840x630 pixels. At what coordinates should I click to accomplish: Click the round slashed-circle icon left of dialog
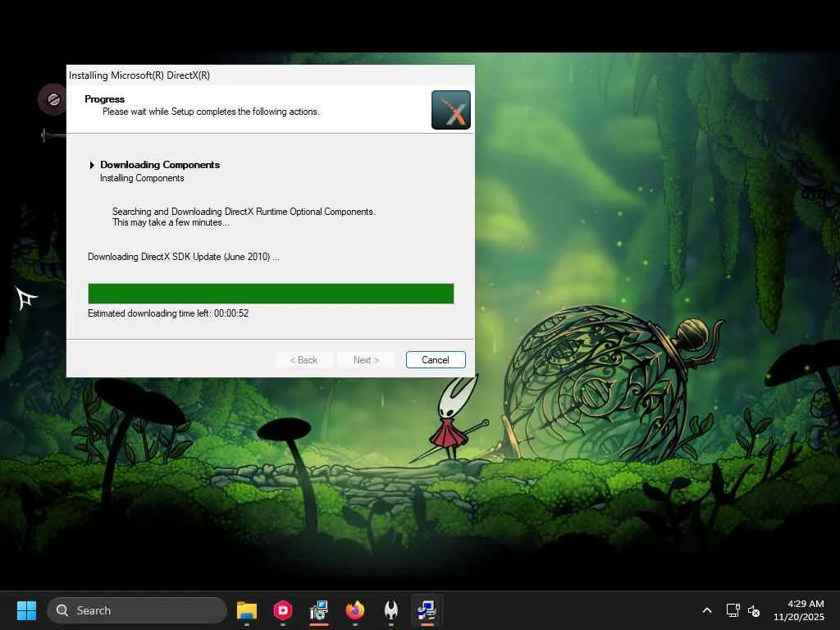53,99
